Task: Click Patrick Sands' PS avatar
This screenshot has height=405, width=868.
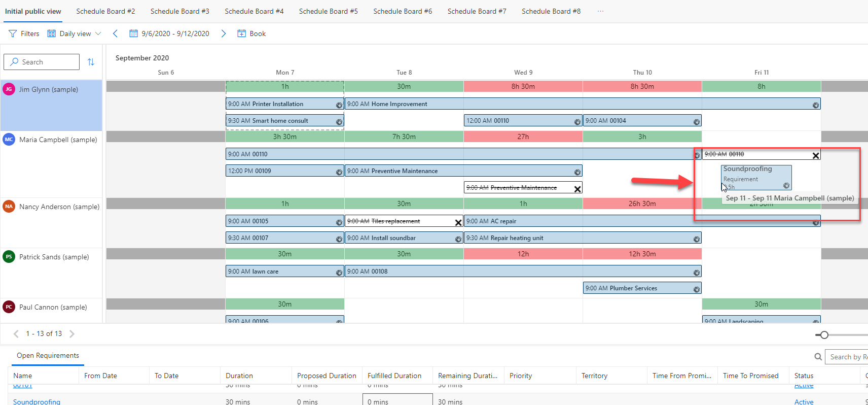Action: (9, 257)
